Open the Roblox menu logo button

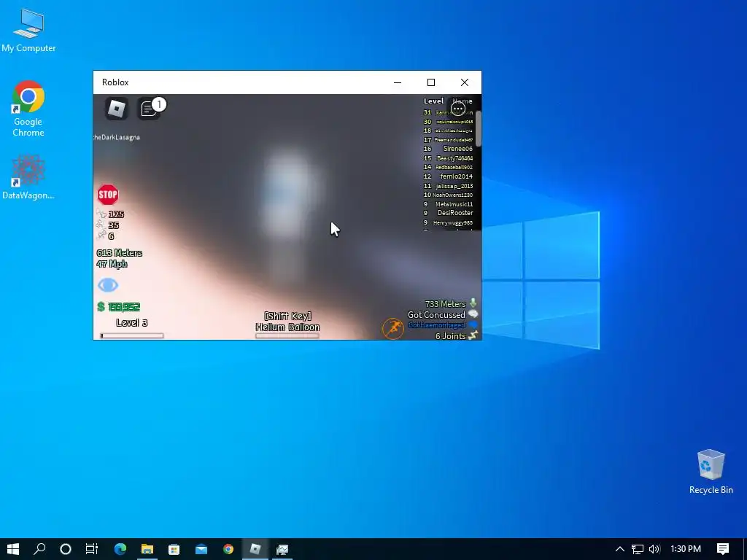tap(117, 109)
